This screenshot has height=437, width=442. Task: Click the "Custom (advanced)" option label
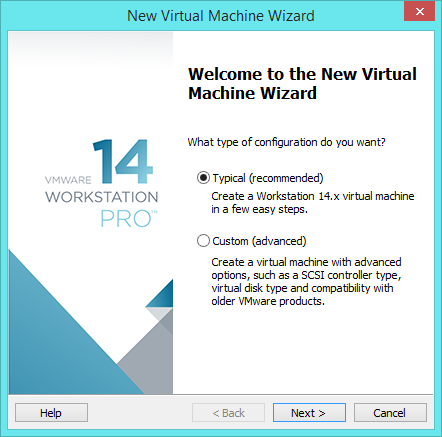pyautogui.click(x=259, y=241)
